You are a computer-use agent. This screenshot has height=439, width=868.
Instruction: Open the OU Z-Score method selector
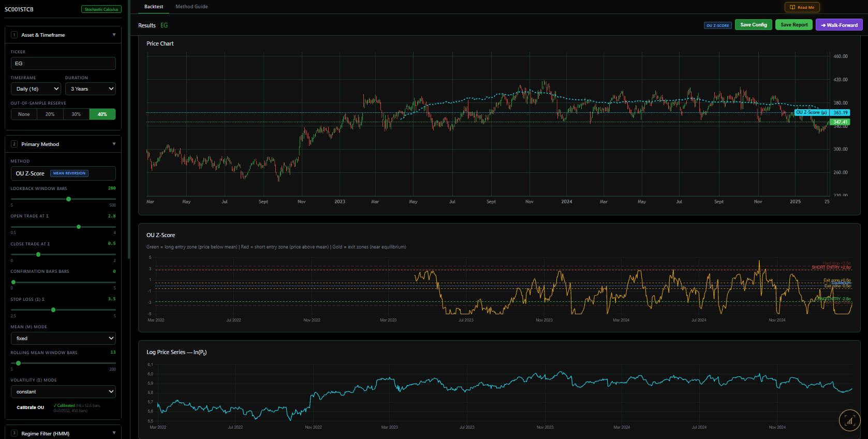click(63, 173)
